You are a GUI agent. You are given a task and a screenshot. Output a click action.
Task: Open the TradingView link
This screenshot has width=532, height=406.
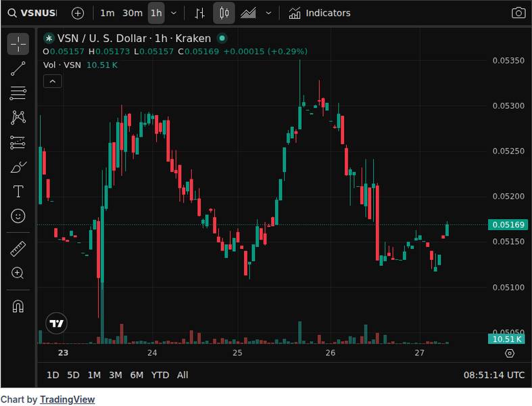pyautogui.click(x=67, y=399)
